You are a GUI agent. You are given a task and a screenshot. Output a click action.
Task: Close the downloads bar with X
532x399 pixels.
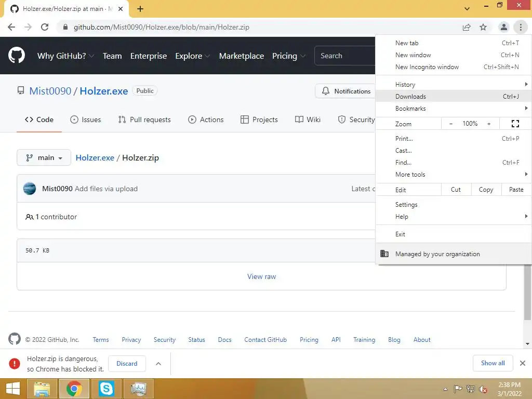point(523,363)
